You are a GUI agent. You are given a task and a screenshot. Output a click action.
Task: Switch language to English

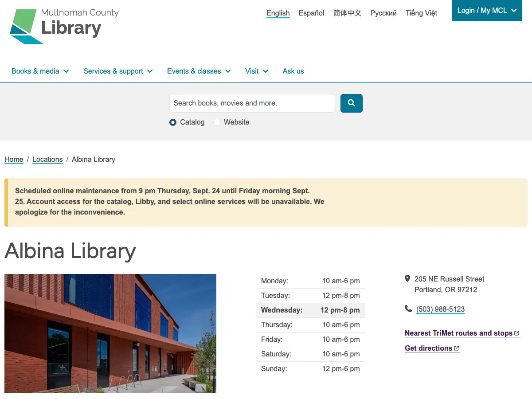point(278,13)
